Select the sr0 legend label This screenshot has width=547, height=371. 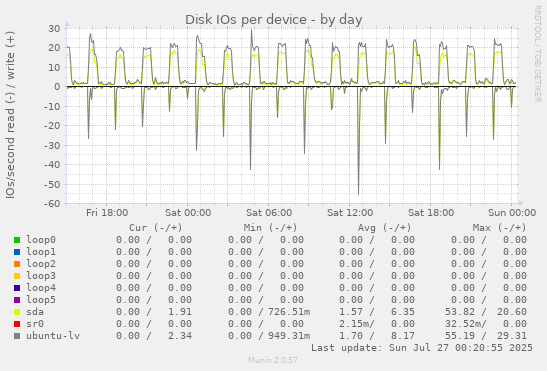pos(35,324)
